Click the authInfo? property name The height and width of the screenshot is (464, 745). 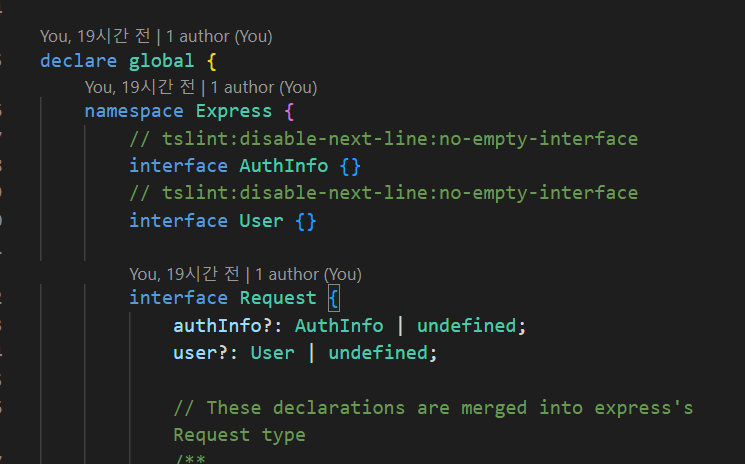[222, 326]
